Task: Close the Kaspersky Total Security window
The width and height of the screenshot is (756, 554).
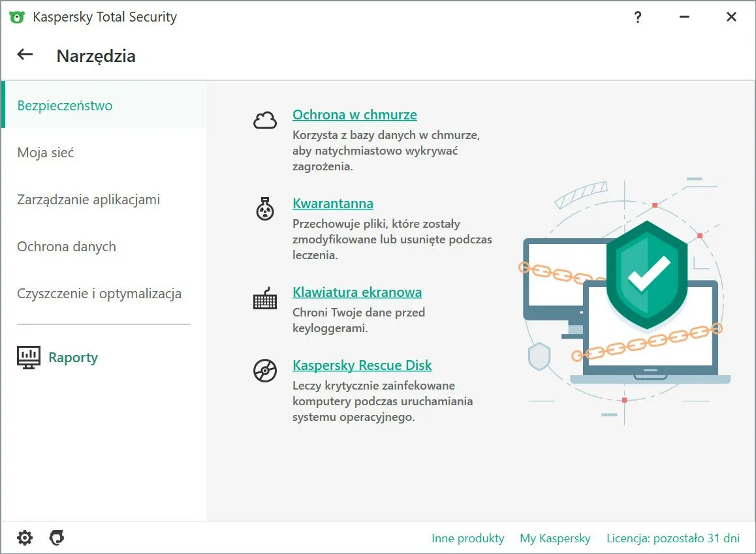Action: click(731, 17)
